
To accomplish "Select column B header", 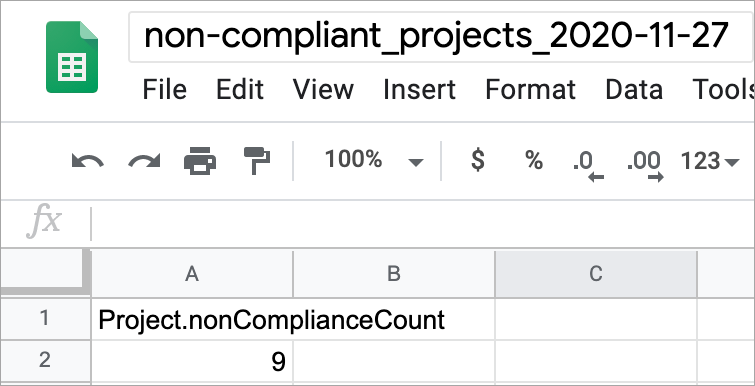I will click(x=394, y=273).
